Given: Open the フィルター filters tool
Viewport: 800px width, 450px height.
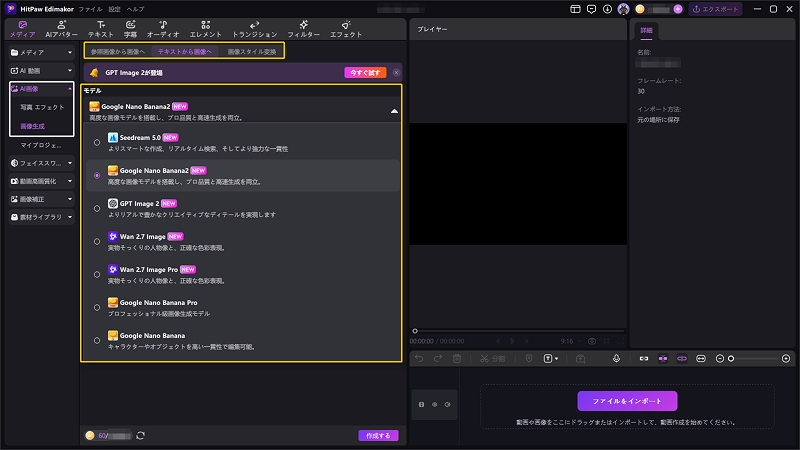Looking at the screenshot, I should click(x=304, y=29).
